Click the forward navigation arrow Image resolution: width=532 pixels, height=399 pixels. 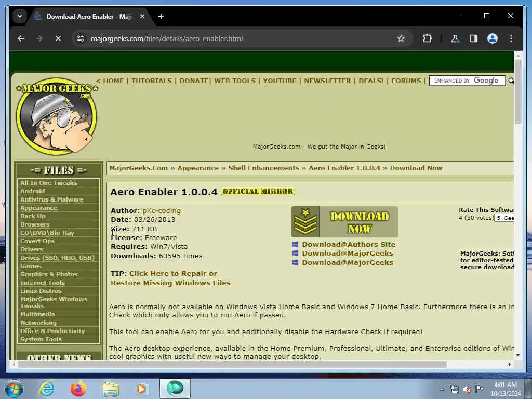pos(39,38)
